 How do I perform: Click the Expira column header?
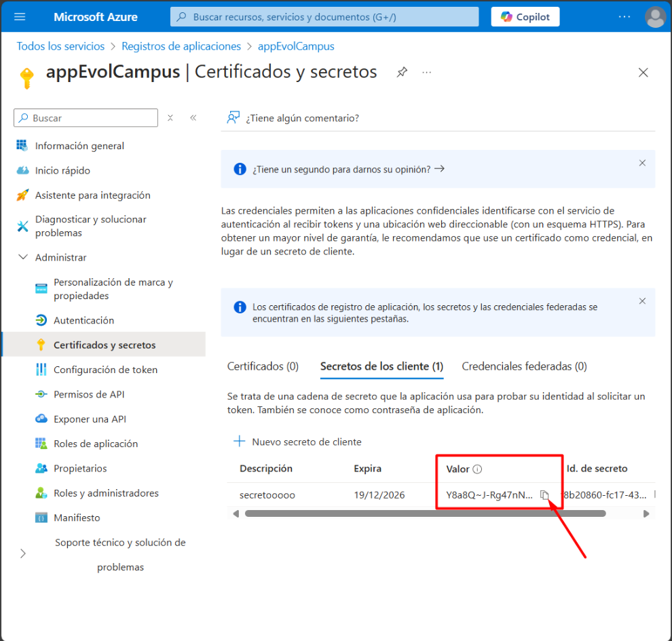[367, 469]
